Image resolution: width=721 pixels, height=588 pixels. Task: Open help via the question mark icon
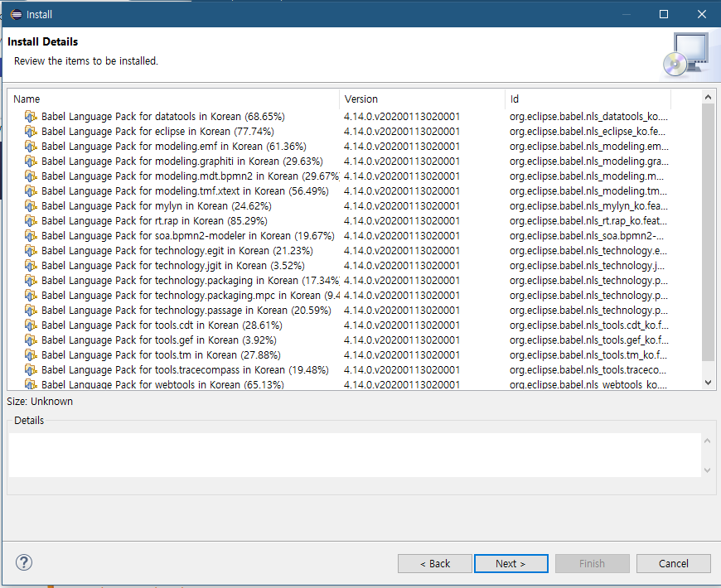24,562
